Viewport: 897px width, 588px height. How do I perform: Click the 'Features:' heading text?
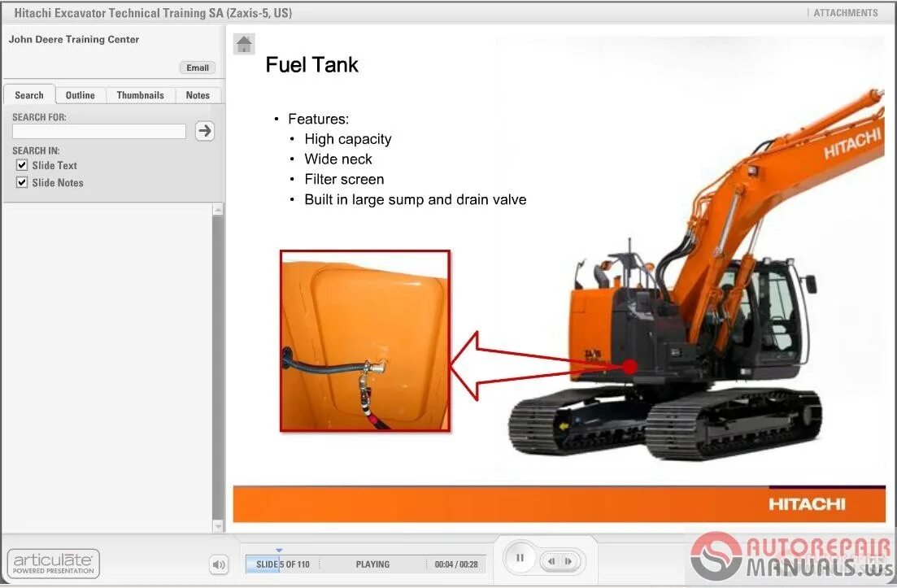318,119
